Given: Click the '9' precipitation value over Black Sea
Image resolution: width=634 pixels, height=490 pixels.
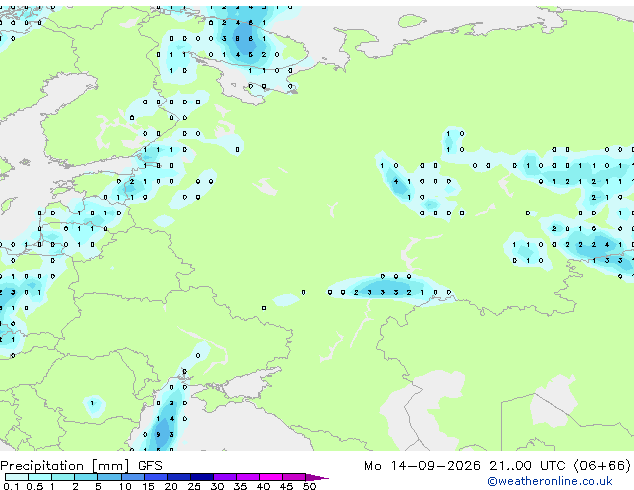Looking at the screenshot, I should tap(158, 435).
